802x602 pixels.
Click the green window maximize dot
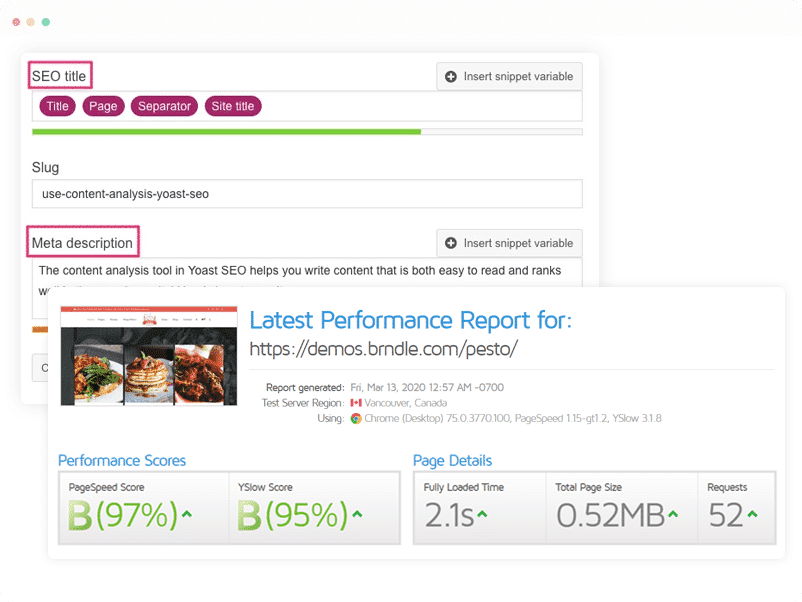pyautogui.click(x=46, y=22)
